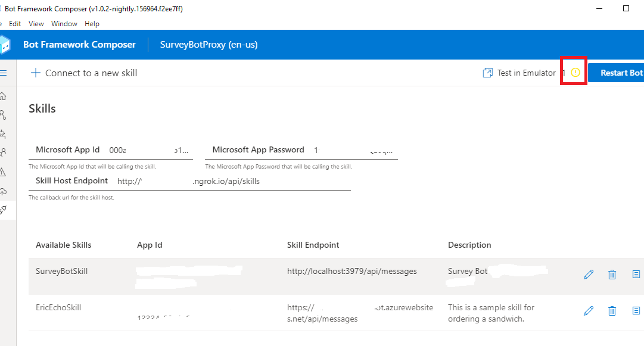Click the Skill Endpoint column header
The image size is (644, 346).
313,245
